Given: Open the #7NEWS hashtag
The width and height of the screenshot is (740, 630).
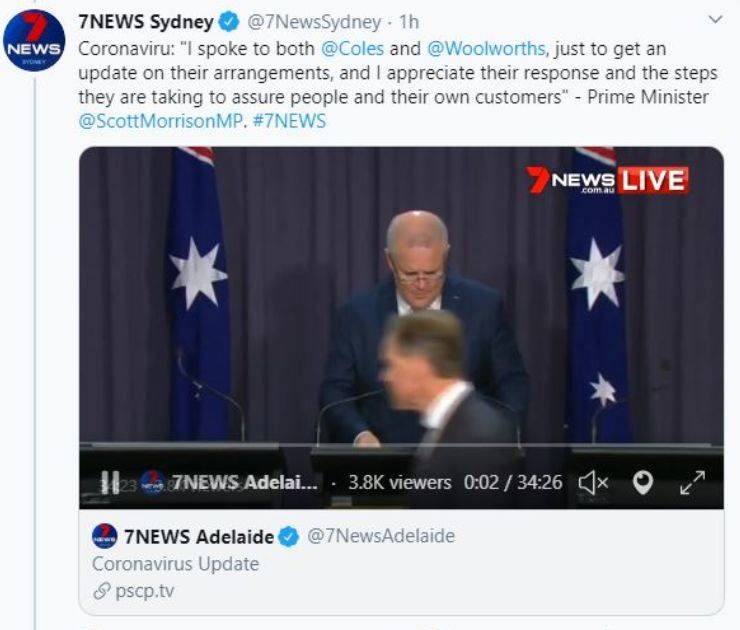Looking at the screenshot, I should click(x=289, y=121).
